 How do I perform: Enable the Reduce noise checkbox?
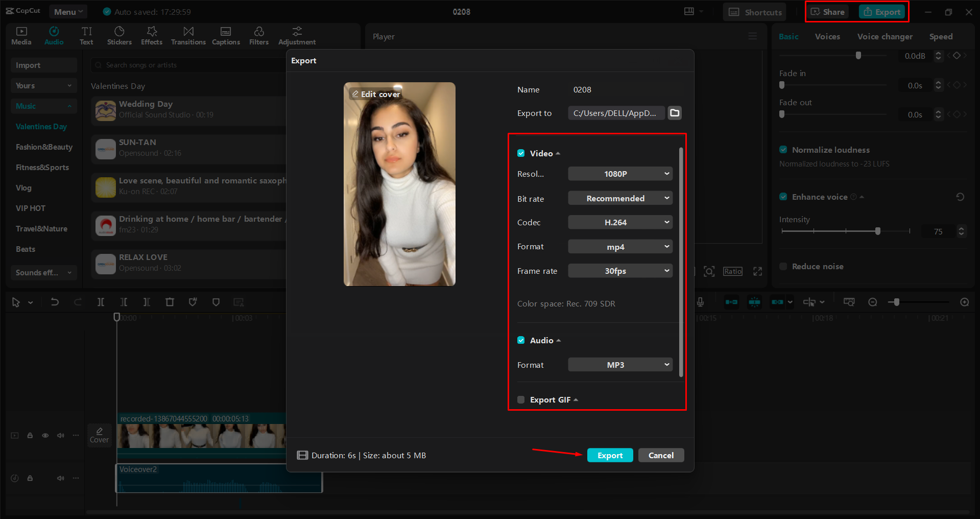pyautogui.click(x=783, y=266)
